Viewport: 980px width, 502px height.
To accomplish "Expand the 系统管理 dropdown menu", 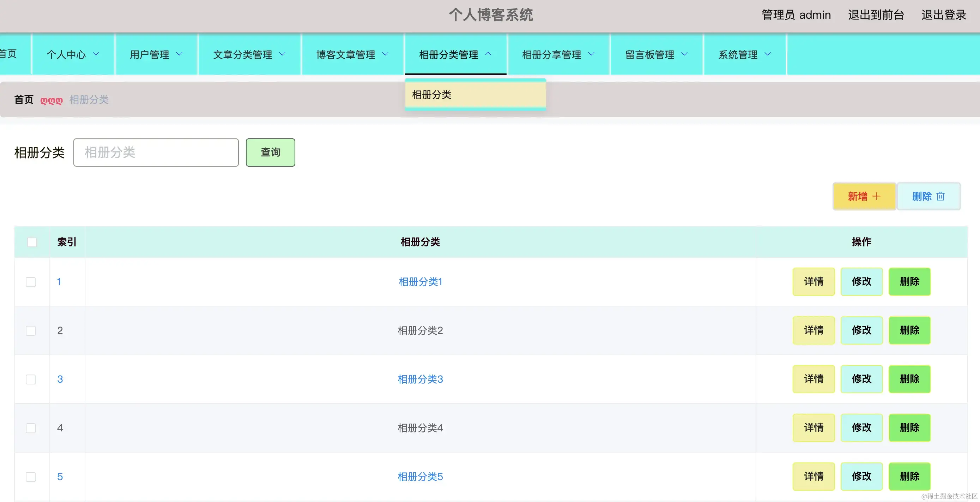I will point(743,54).
